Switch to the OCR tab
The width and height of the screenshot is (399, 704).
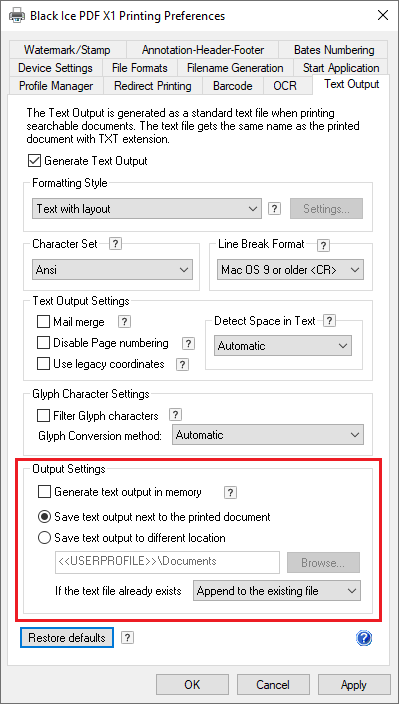(x=285, y=85)
